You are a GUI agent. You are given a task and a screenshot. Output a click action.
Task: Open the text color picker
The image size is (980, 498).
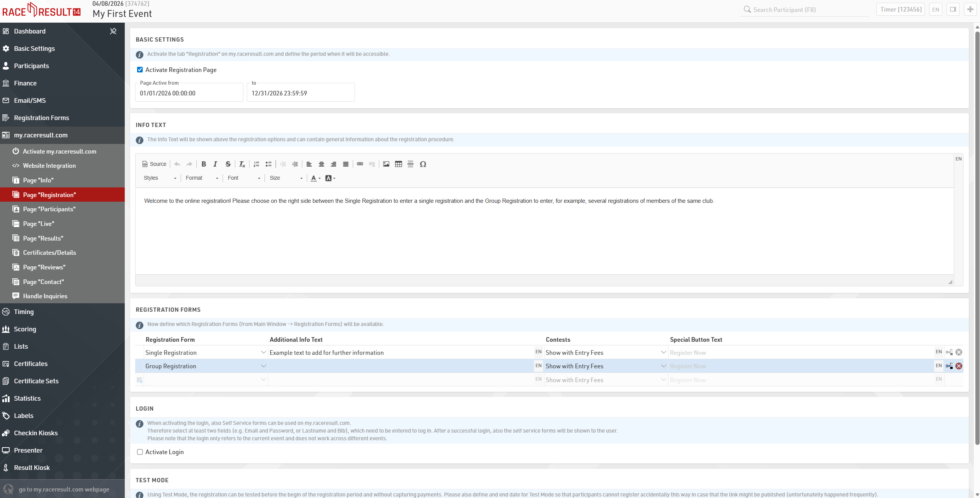315,178
